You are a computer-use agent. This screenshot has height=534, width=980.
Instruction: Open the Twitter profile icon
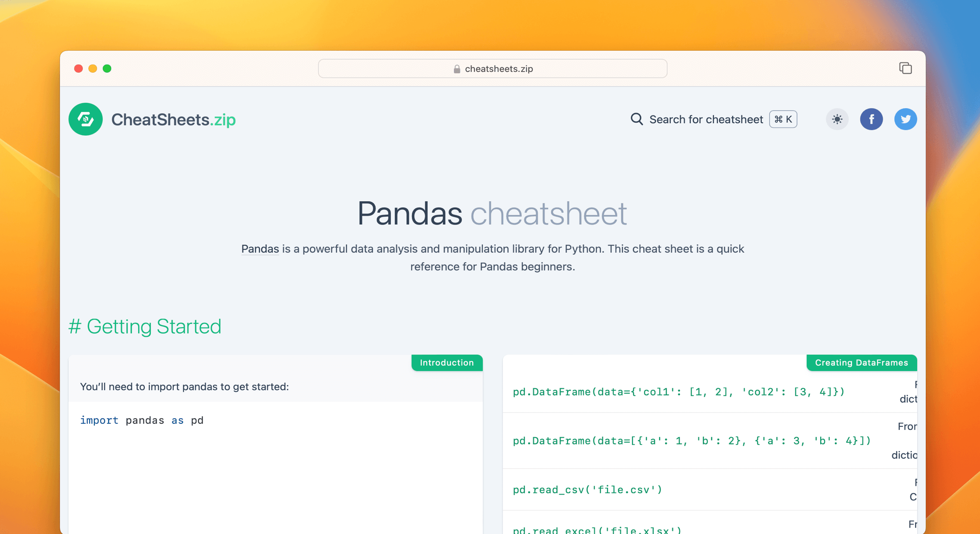pyautogui.click(x=906, y=119)
